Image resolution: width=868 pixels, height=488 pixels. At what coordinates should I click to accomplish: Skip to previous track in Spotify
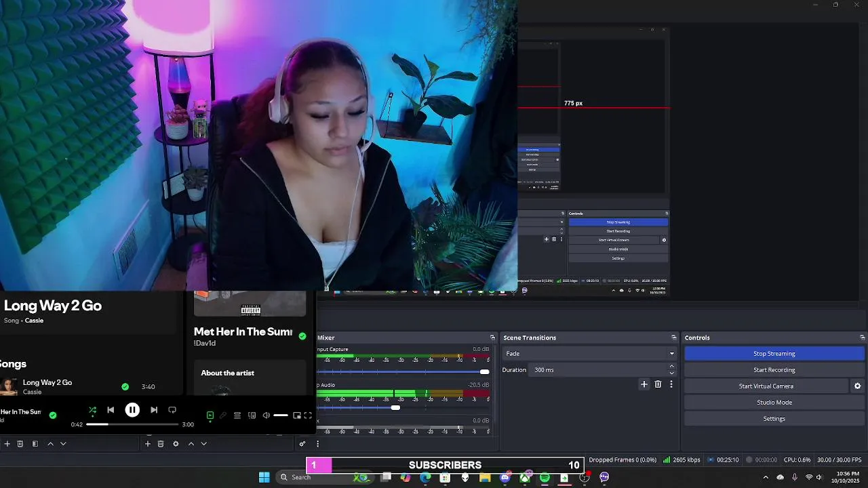coord(111,410)
